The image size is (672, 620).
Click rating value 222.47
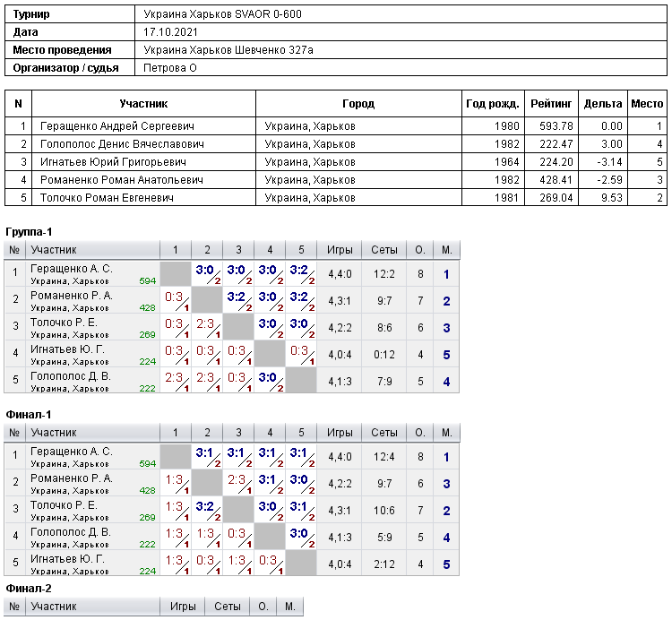pyautogui.click(x=556, y=144)
